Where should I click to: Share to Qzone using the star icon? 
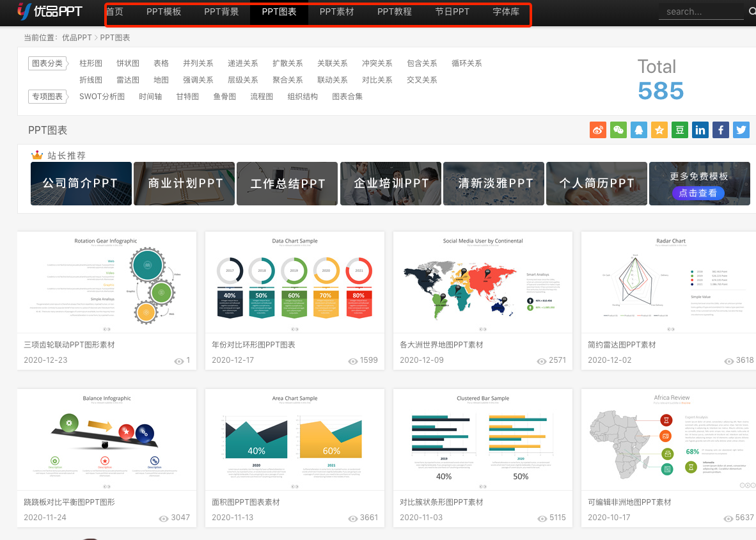659,129
